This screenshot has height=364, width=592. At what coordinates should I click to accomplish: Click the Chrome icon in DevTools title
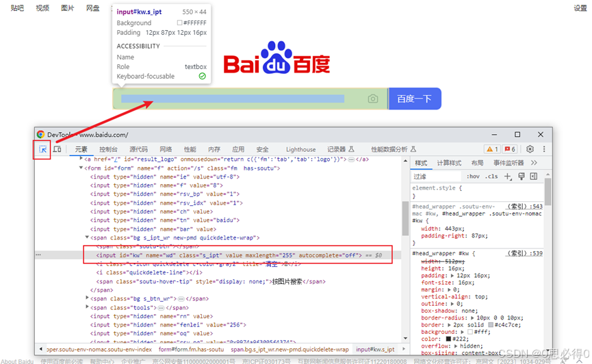pos(40,134)
